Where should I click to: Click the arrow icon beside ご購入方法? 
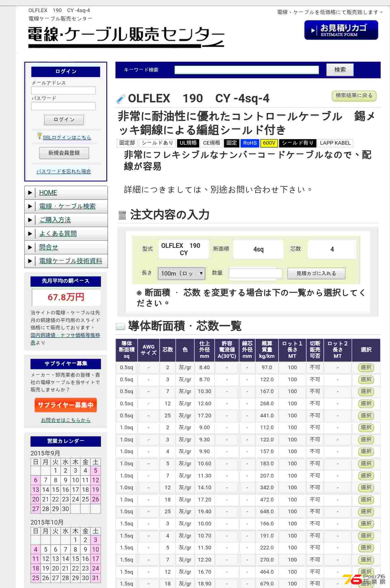30,220
